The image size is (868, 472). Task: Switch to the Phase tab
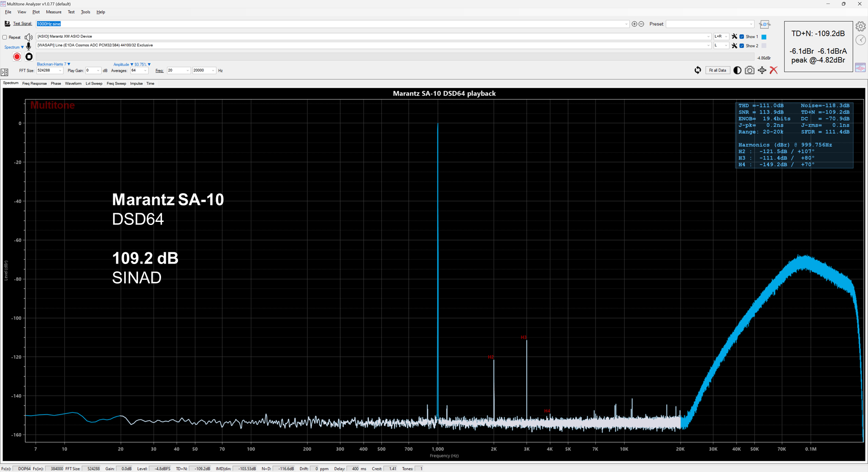56,83
